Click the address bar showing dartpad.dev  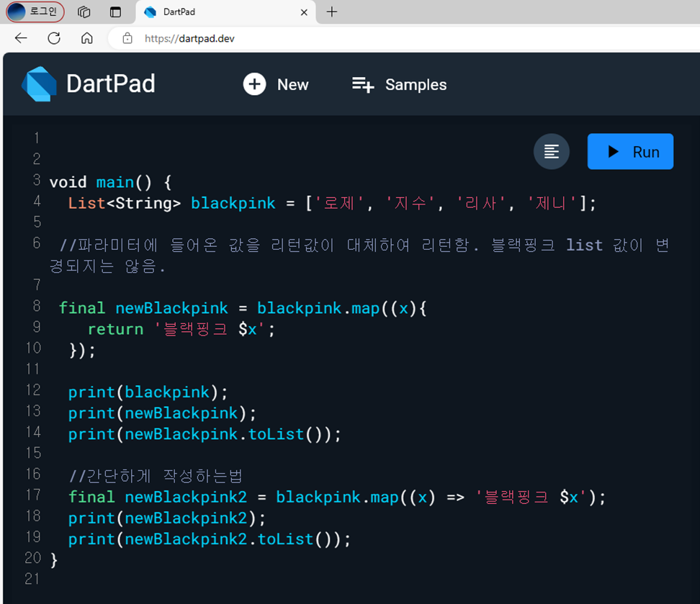402,38
